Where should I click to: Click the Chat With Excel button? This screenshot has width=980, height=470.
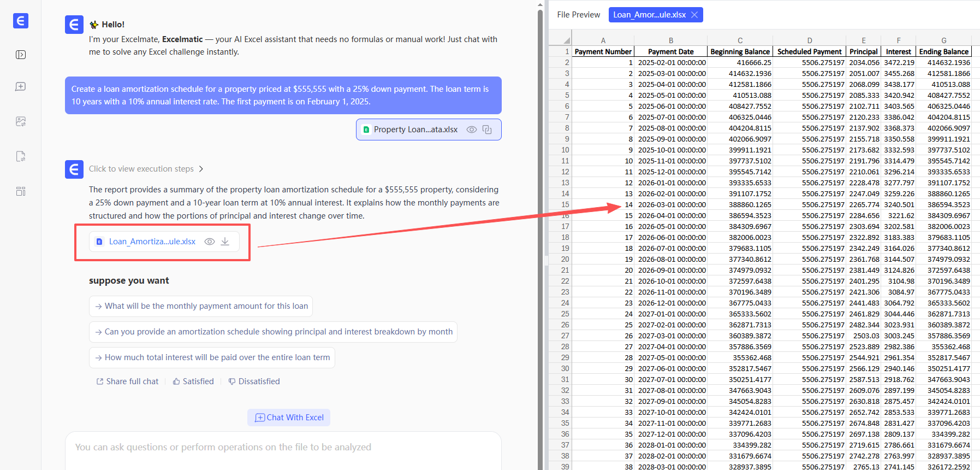point(289,418)
